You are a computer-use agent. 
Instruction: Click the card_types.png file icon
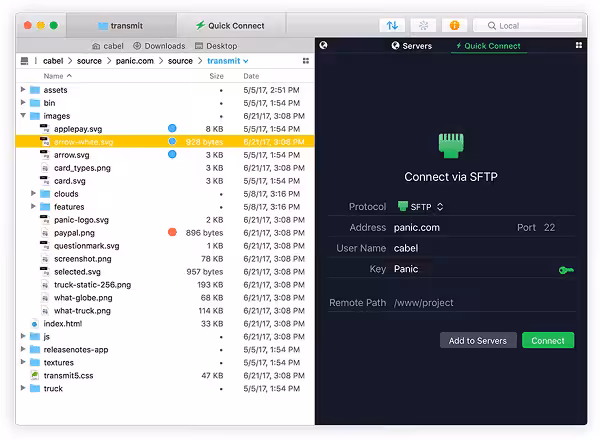45,168
